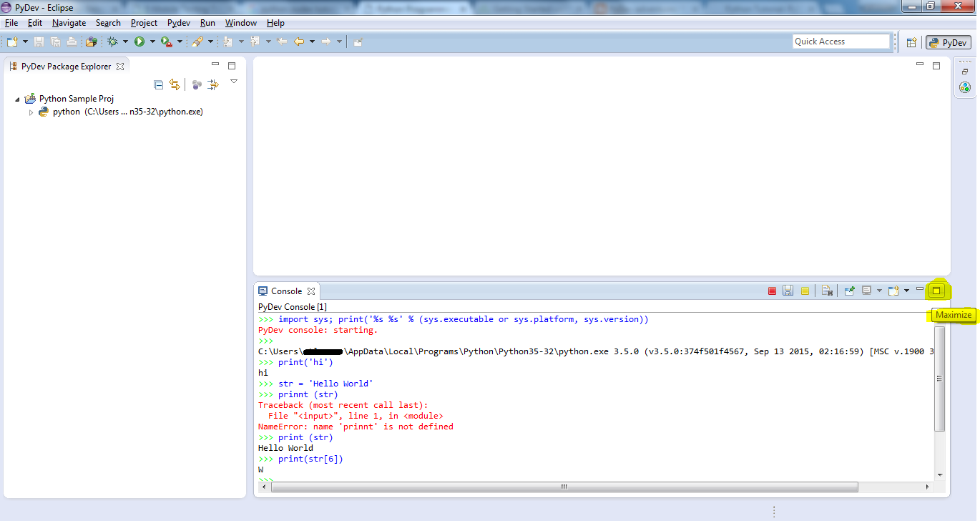
Task: Close the Console view tab
Action: 311,291
